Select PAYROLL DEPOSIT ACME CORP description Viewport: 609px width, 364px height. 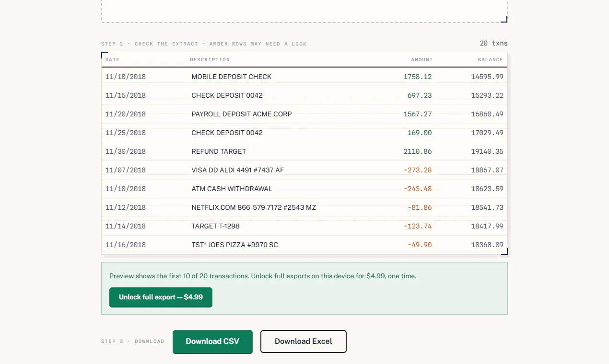point(242,114)
